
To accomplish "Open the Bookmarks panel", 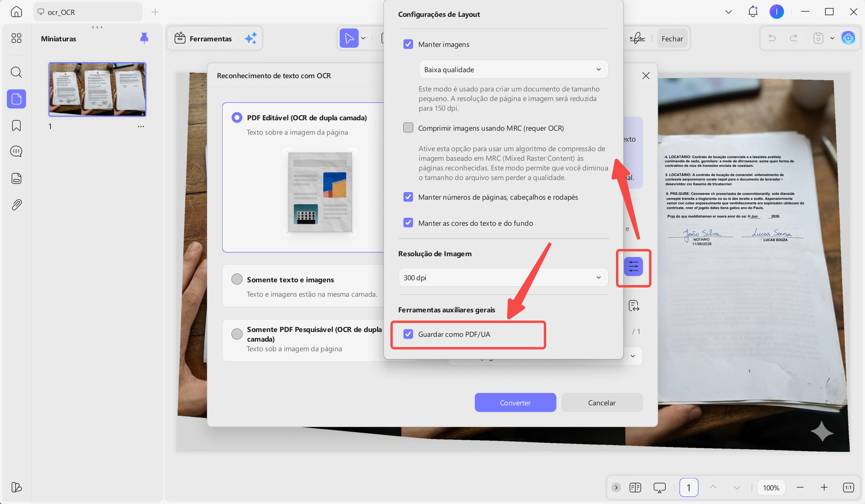I will [x=16, y=125].
